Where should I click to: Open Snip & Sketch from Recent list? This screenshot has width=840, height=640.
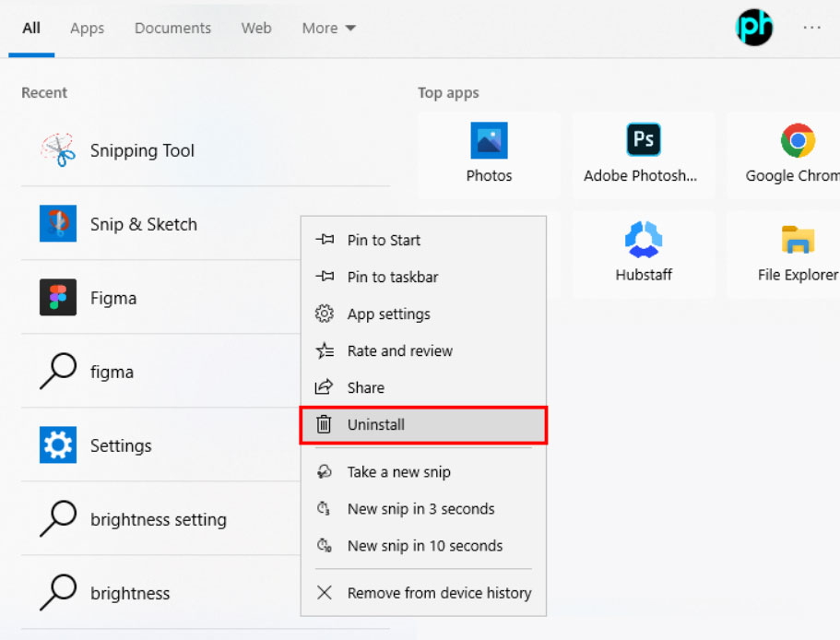(x=160, y=224)
